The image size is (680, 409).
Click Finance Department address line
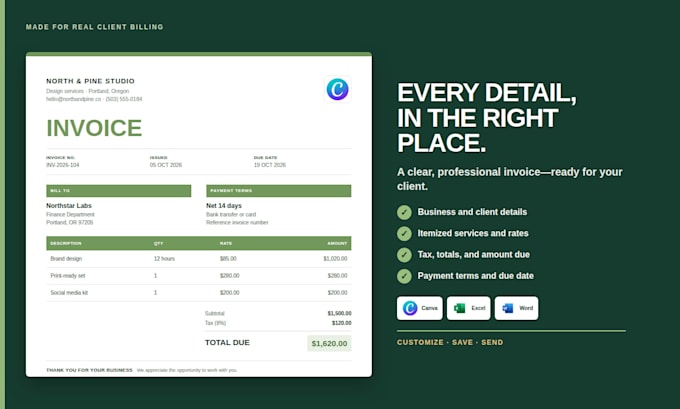[70, 215]
